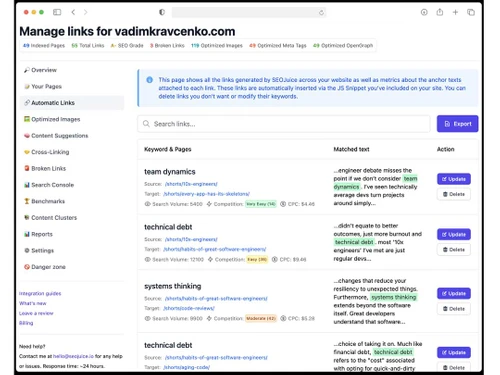Open target link /shorts/habits-of-great-software-engineers/ under technical debt

point(215,249)
